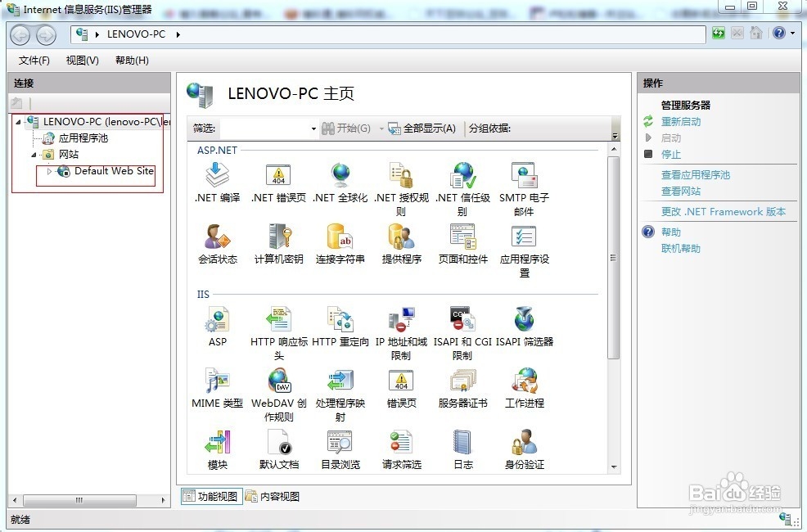This screenshot has width=807, height=532.
Task: Open the IP 地址和域限制 icon
Action: click(401, 319)
